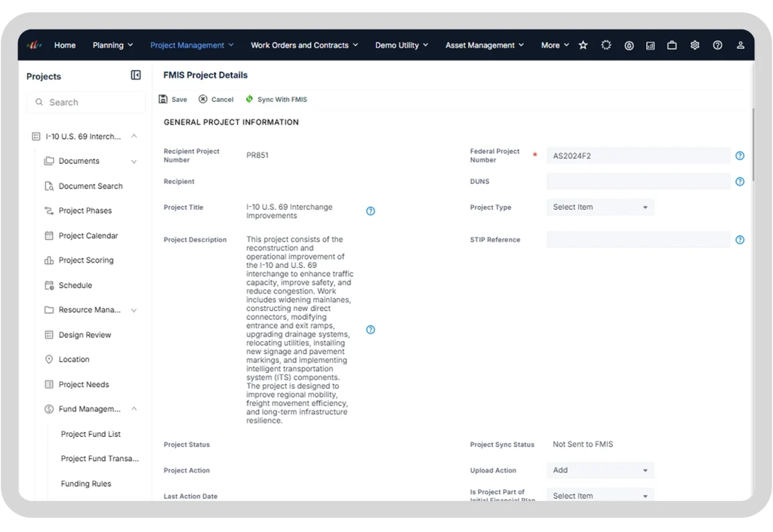Click the Projects search box
The width and height of the screenshot is (773, 532).
86,102
